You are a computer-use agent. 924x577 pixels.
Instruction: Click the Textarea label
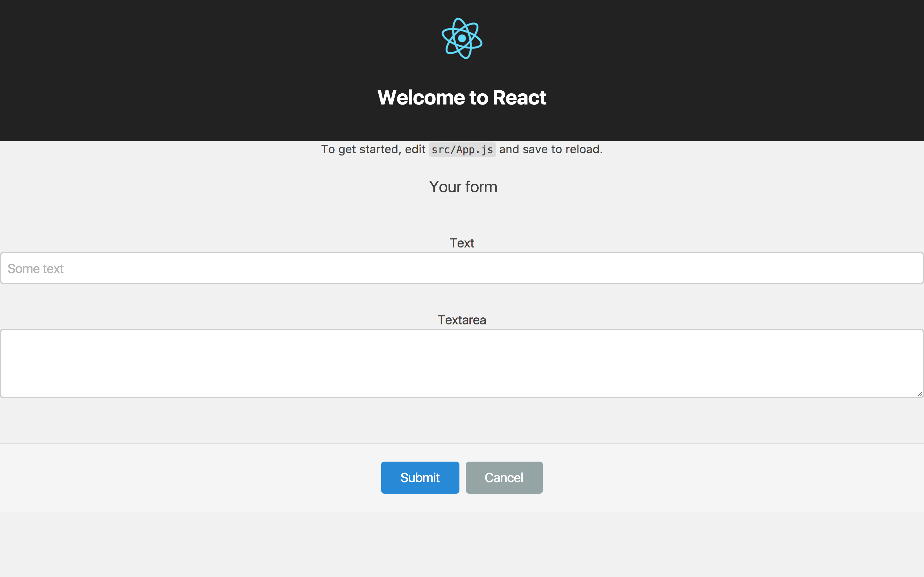pos(462,320)
